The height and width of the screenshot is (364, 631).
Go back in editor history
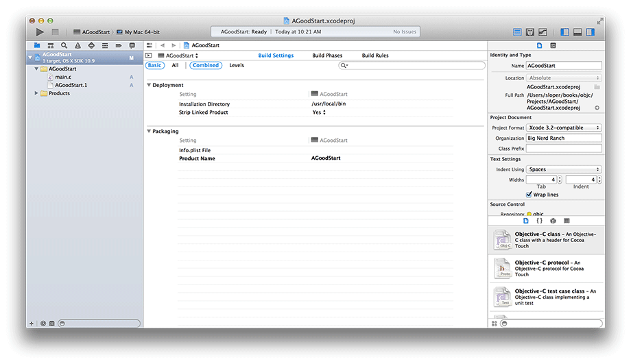tap(163, 45)
